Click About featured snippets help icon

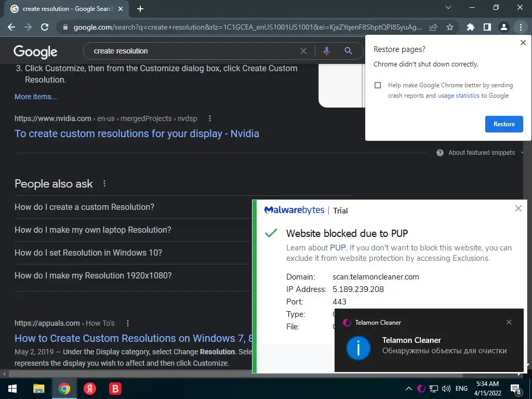(x=440, y=153)
